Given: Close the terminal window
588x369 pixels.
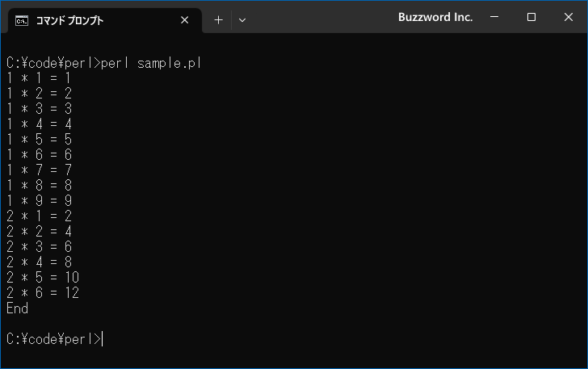Looking at the screenshot, I should [569, 17].
